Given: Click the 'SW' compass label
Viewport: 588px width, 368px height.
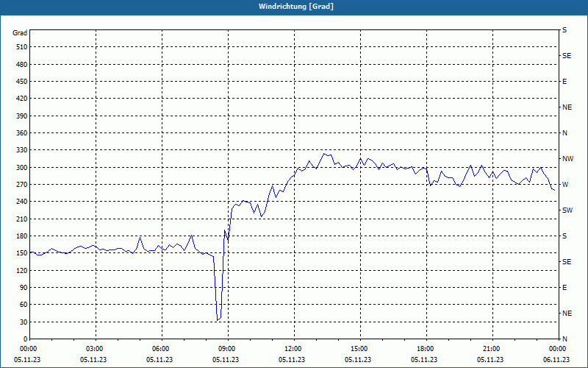Looking at the screenshot, I should click(x=567, y=210).
